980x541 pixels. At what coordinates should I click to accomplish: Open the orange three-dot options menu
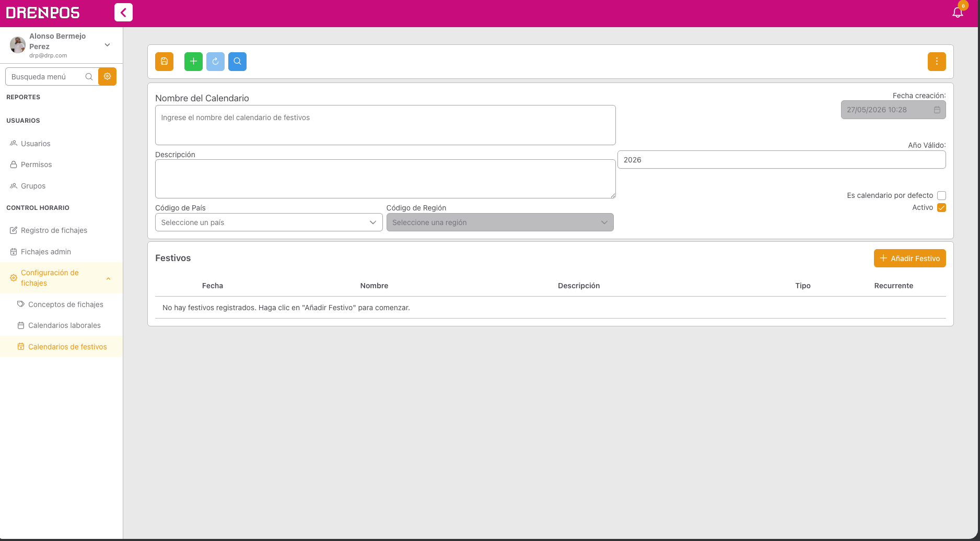tap(937, 62)
